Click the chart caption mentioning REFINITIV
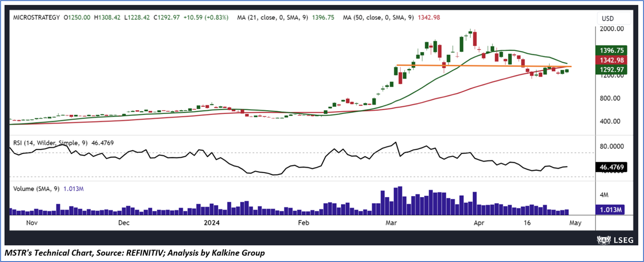 [x=135, y=253]
